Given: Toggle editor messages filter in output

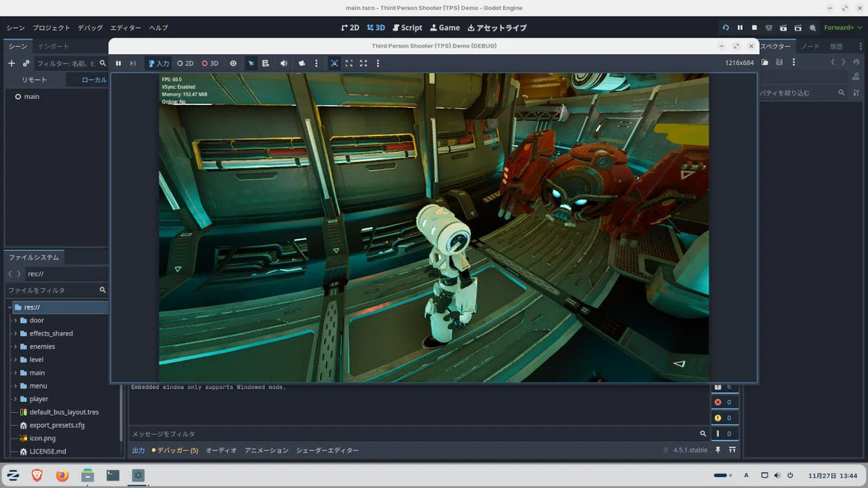Looking at the screenshot, I should (723, 434).
